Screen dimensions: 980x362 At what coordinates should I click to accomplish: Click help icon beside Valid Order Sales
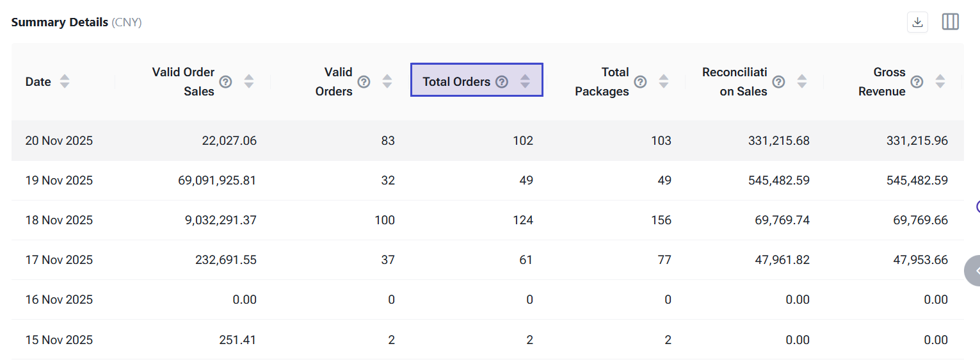(x=225, y=81)
